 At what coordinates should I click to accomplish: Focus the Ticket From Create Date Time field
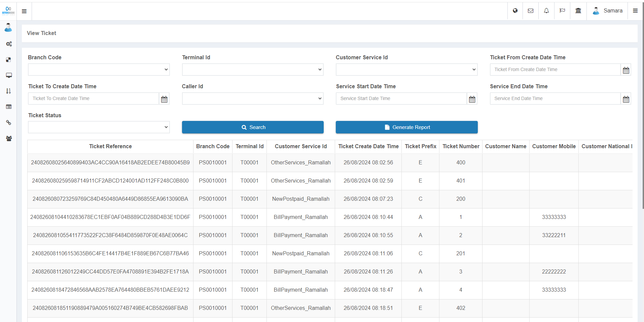[x=555, y=70]
